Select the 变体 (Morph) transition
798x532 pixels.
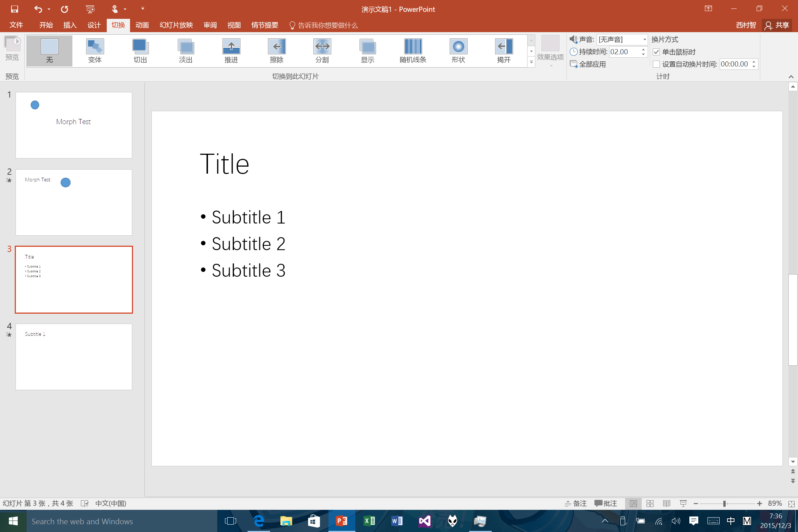pos(95,51)
